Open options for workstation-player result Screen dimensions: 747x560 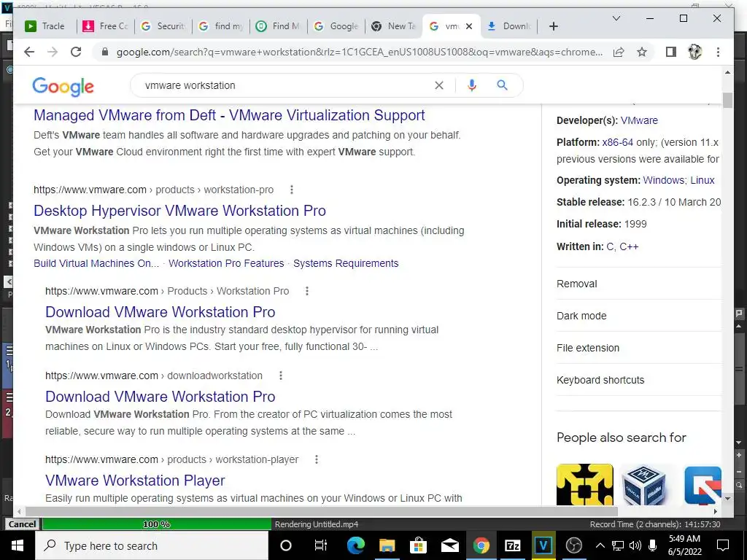point(317,459)
